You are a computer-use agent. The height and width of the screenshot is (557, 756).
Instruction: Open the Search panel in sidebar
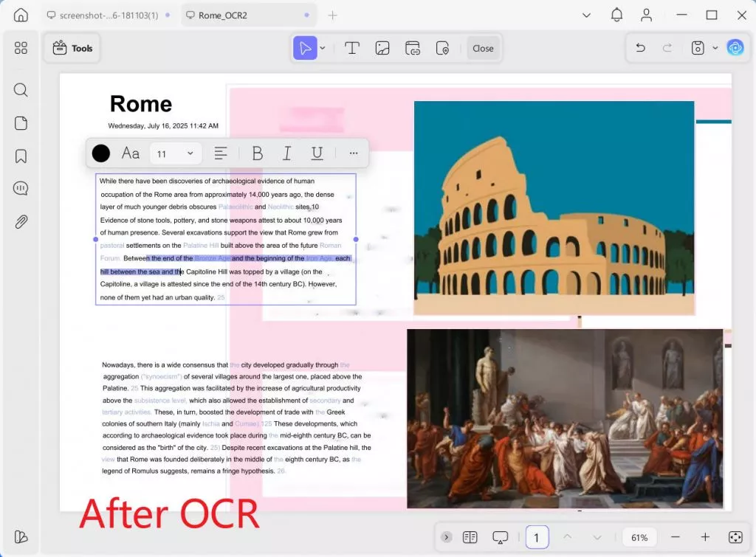(21, 89)
